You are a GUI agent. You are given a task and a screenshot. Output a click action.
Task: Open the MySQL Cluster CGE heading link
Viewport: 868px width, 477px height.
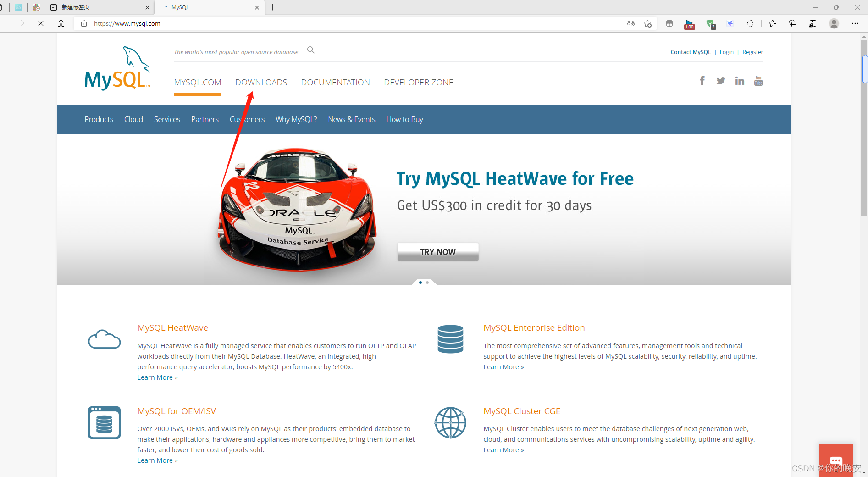[x=522, y=411]
